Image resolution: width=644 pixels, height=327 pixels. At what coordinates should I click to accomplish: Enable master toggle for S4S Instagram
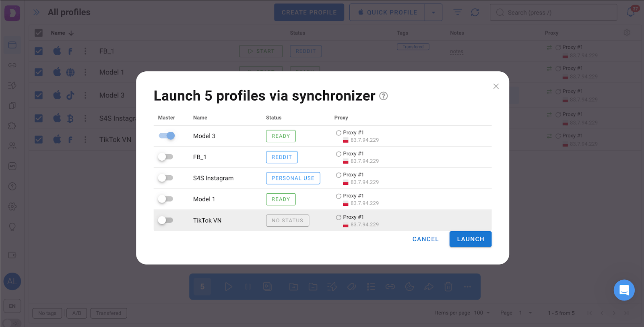[x=165, y=178]
